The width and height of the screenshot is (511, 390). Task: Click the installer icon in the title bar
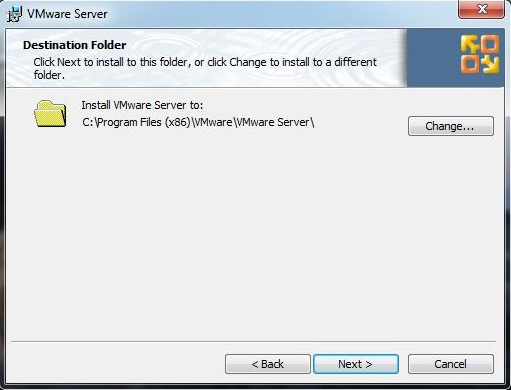[14, 14]
